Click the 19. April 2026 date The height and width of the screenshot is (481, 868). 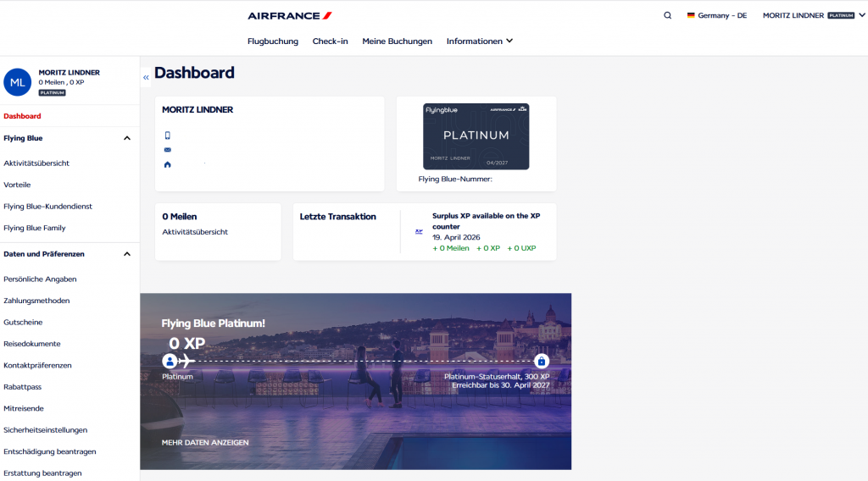tap(456, 237)
